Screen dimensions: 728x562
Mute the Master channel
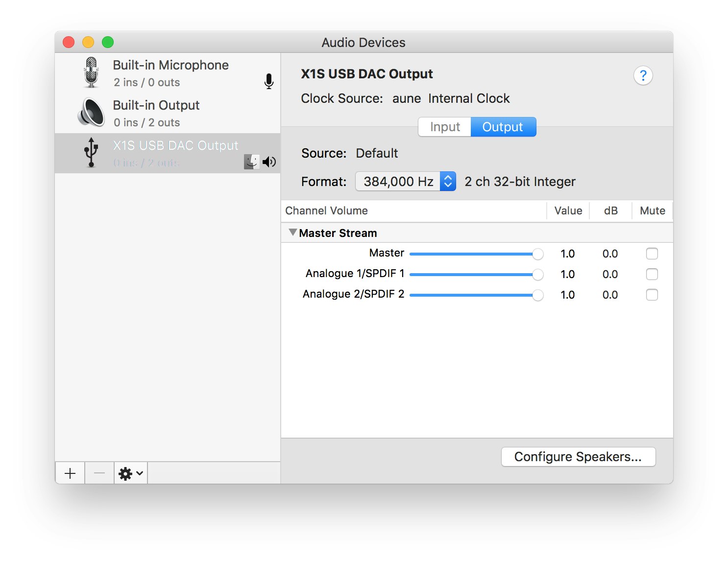[652, 254]
